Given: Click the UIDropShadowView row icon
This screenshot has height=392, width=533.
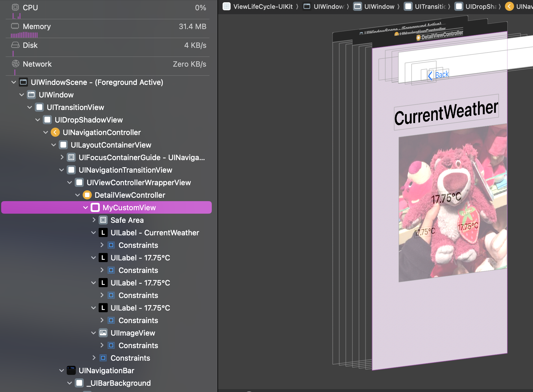Looking at the screenshot, I should point(47,120).
